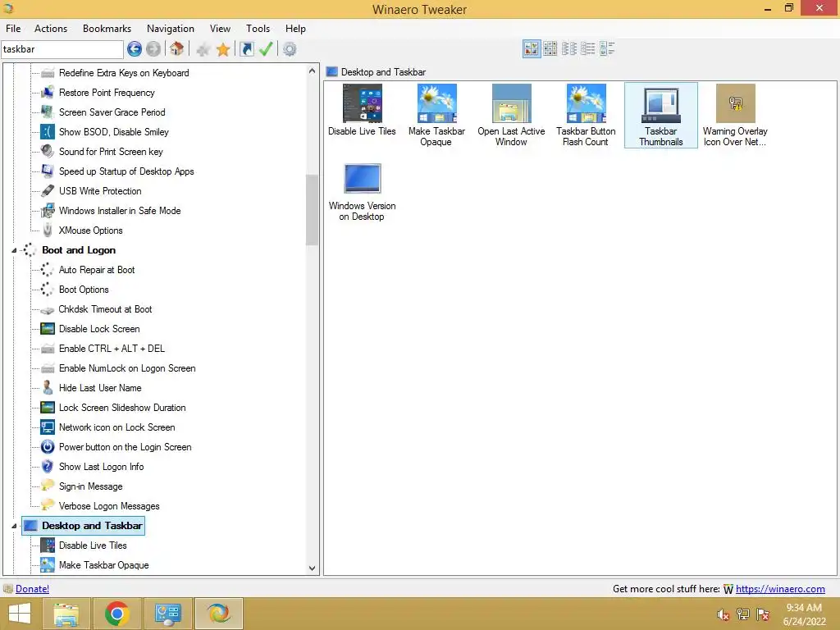Select Windows Installer in Safe Mode
This screenshot has width=840, height=630.
click(120, 211)
